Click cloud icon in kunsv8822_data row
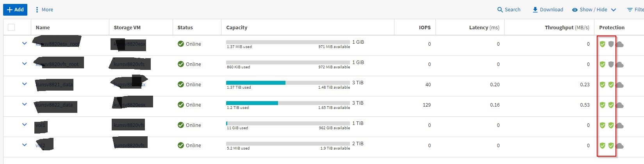This screenshot has width=644, height=164. click(620, 105)
